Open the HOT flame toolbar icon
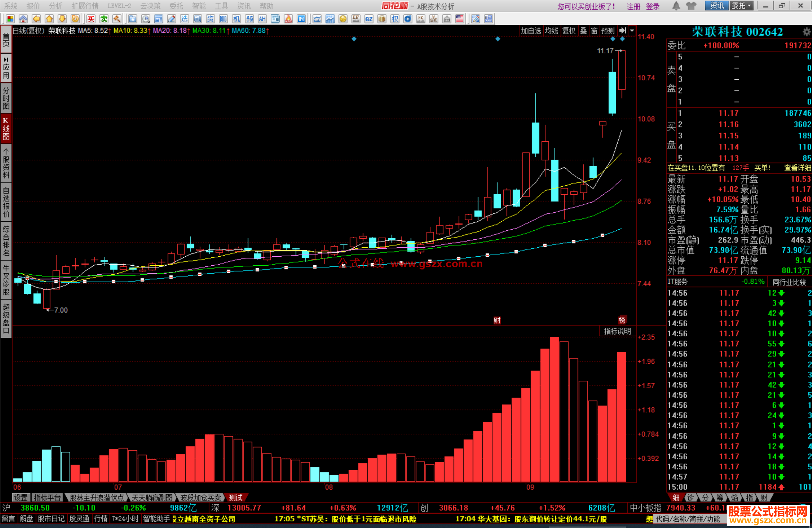The height and width of the screenshot is (528, 812). point(288,19)
